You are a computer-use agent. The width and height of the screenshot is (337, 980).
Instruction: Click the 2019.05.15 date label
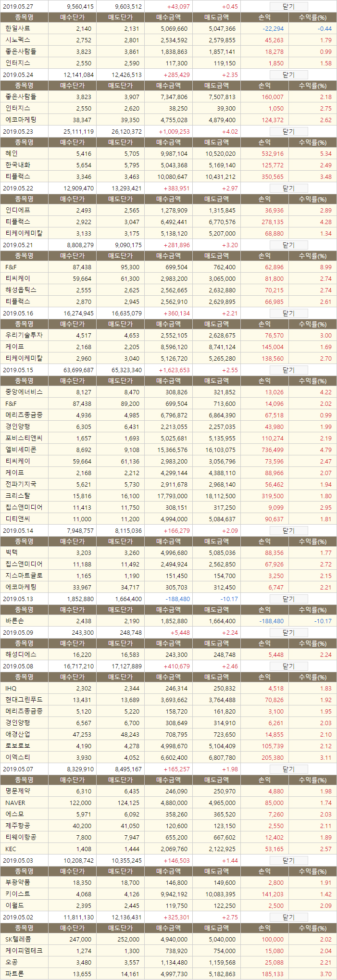pos(18,370)
